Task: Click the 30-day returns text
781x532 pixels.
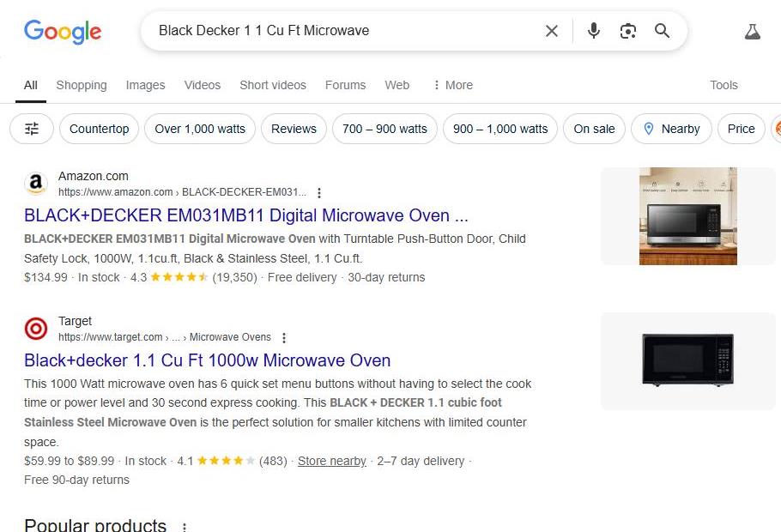Action: coord(386,277)
